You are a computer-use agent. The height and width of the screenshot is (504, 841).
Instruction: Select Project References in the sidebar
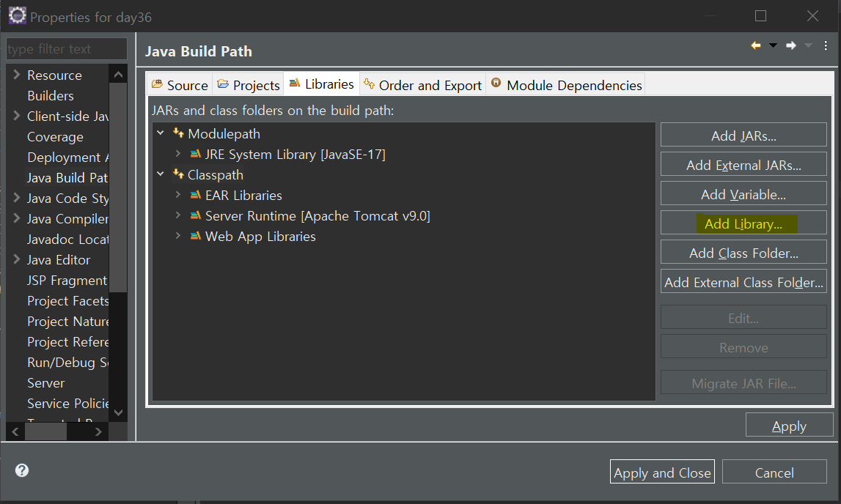coord(67,341)
